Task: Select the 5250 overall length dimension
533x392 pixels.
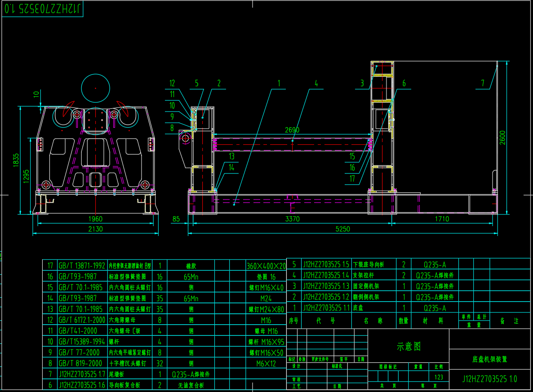Action: point(342,229)
